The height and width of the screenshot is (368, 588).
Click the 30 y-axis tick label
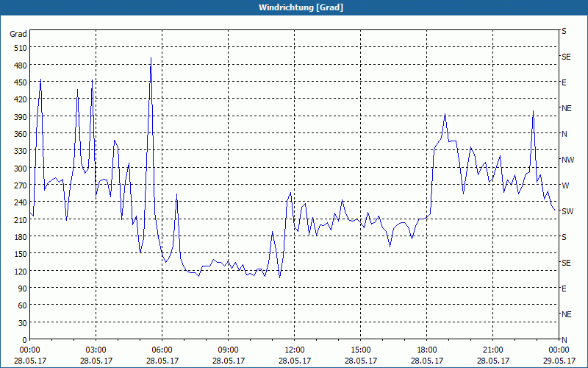23,323
